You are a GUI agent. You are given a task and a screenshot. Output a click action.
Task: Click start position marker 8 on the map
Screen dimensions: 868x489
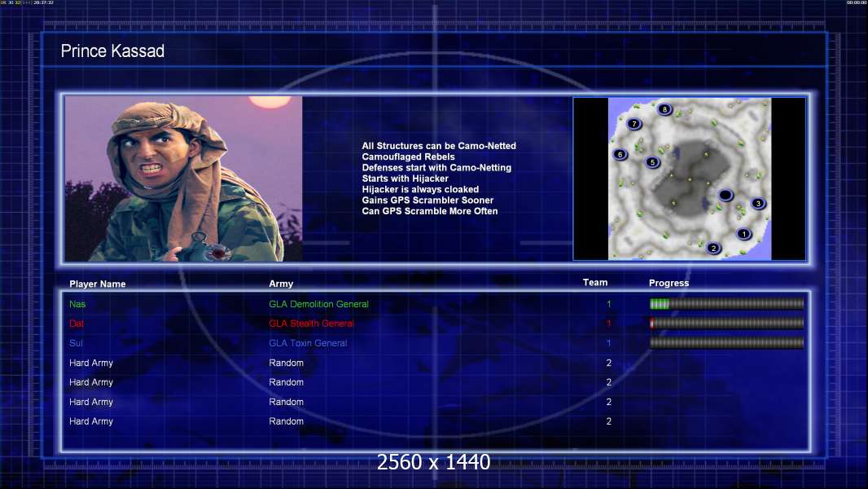(x=664, y=109)
